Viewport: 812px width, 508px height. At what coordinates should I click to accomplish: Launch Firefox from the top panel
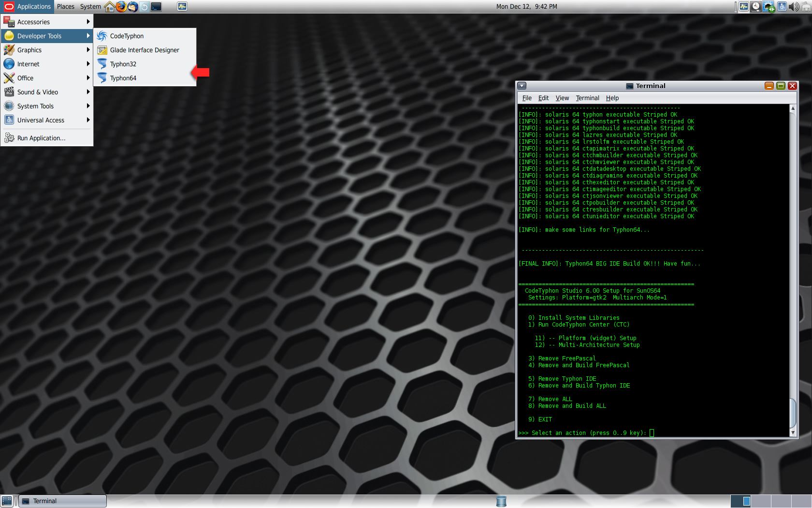point(121,6)
